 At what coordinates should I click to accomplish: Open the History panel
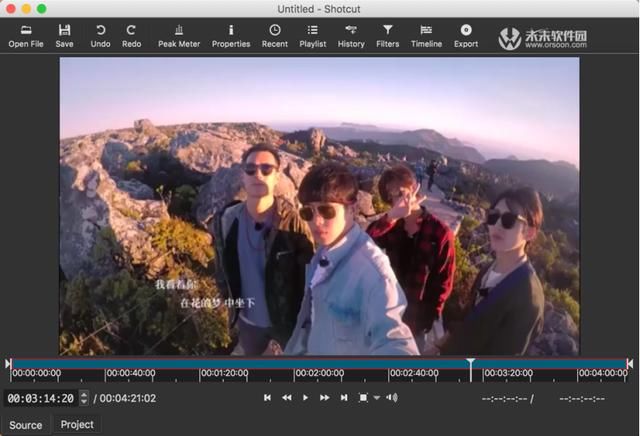tap(351, 36)
